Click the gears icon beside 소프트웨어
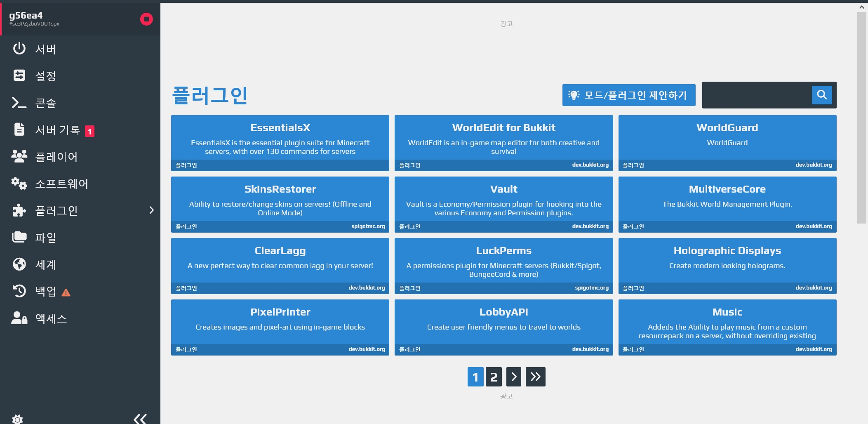The image size is (868, 424). [19, 183]
